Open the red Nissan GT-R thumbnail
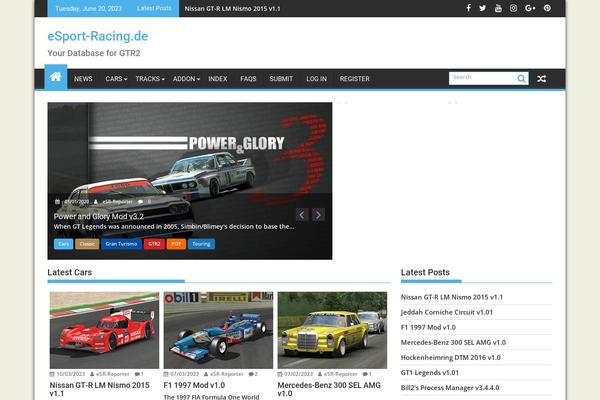Image resolution: width=600 pixels, height=400 pixels. tap(104, 330)
